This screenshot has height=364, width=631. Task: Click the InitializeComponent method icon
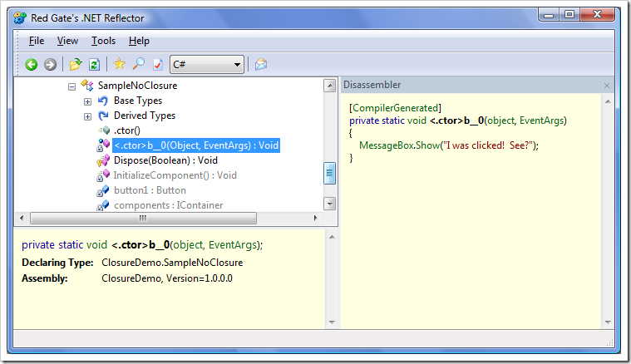click(103, 175)
